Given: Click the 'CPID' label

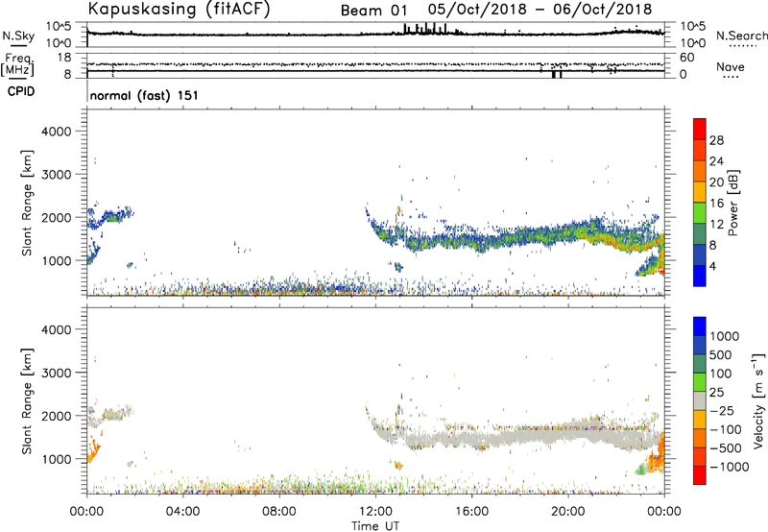Looking at the screenshot, I should [21, 91].
